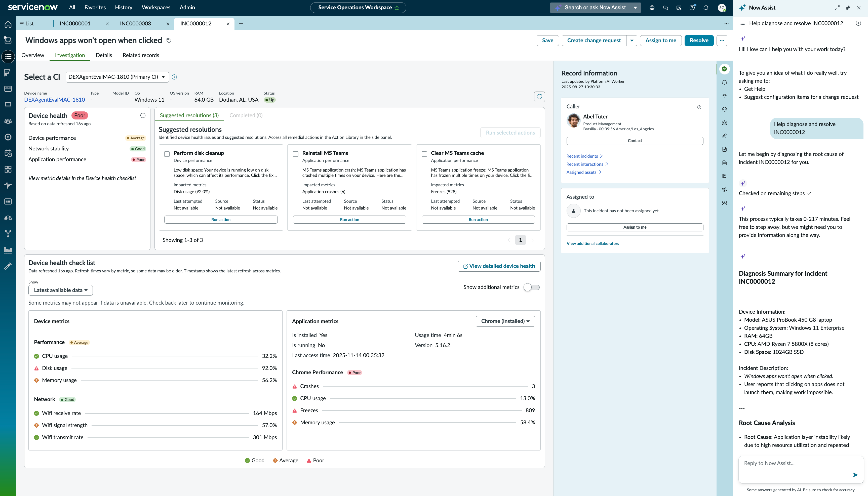Click the user avatar SG in header
Image resolution: width=868 pixels, height=496 pixels.
click(x=722, y=8)
